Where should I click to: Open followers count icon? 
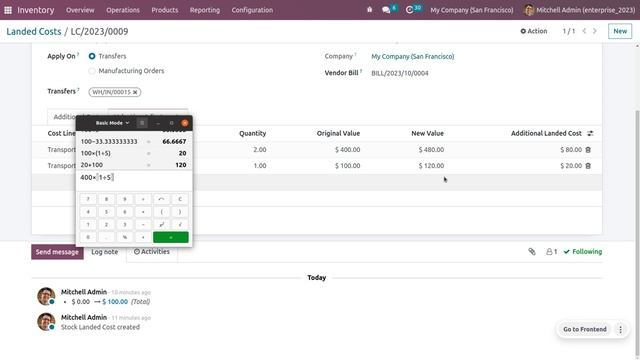pos(551,251)
